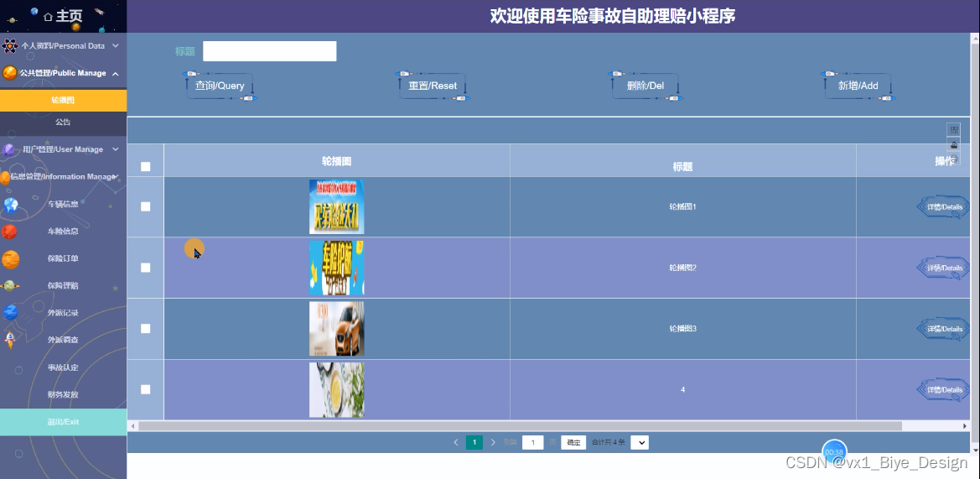The height and width of the screenshot is (479, 980).
Task: Click the red planet icon beside 车险信息
Action: [9, 232]
